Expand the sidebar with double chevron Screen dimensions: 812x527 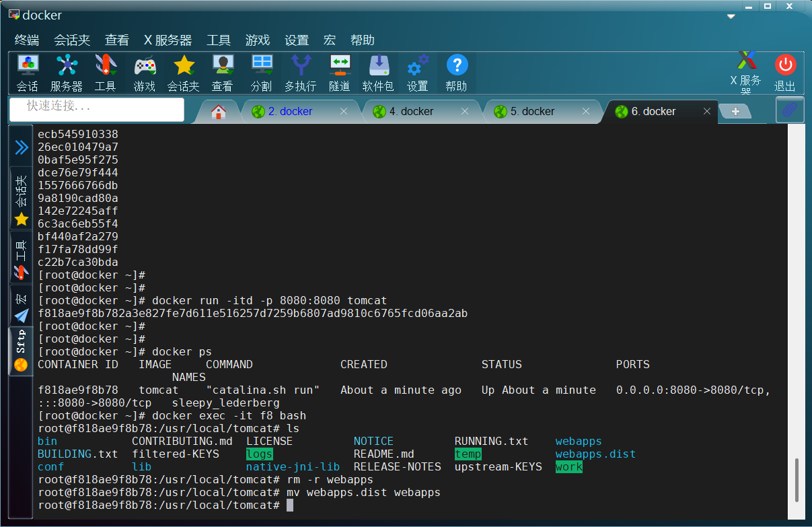(x=22, y=147)
